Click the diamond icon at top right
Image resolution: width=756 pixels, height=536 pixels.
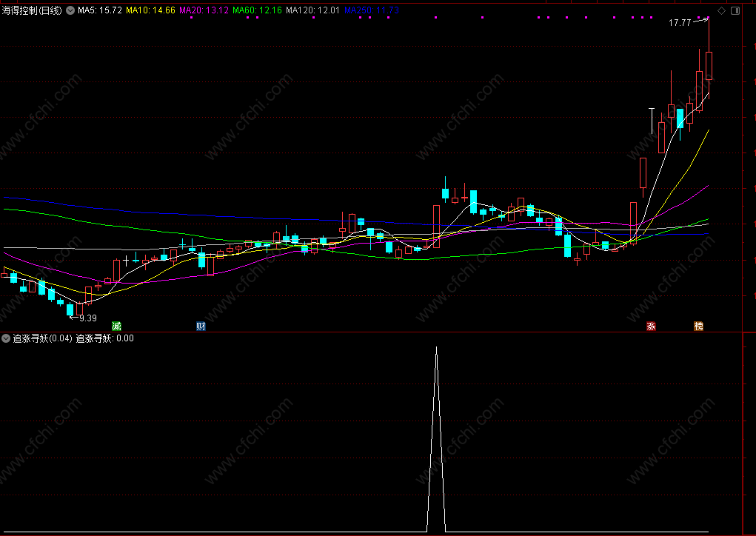coord(721,10)
